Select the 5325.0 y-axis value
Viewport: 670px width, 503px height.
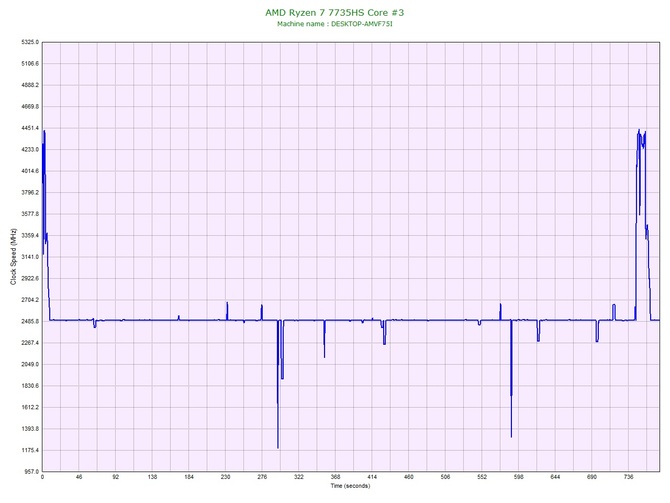[30, 42]
